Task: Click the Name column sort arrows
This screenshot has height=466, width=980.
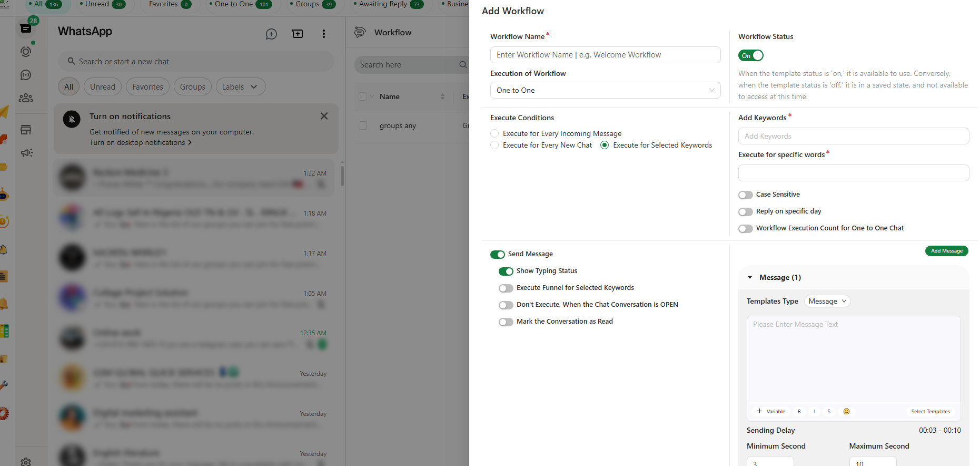Action: pyautogui.click(x=442, y=96)
